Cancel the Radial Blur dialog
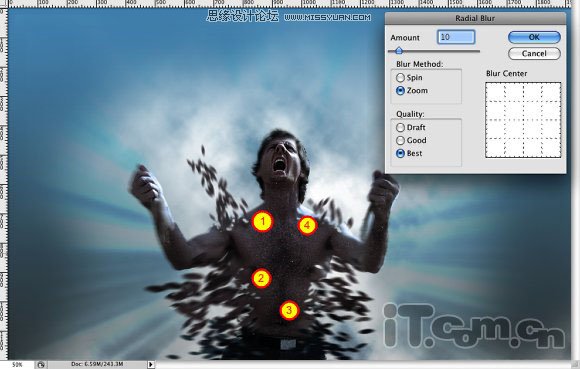The height and width of the screenshot is (369, 580). pos(534,54)
